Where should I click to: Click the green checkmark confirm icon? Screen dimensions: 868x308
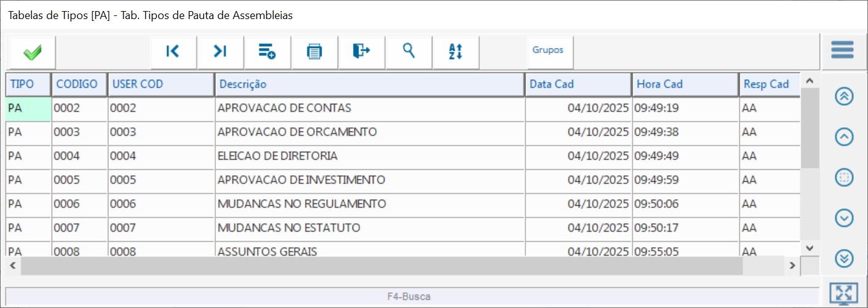point(32,53)
